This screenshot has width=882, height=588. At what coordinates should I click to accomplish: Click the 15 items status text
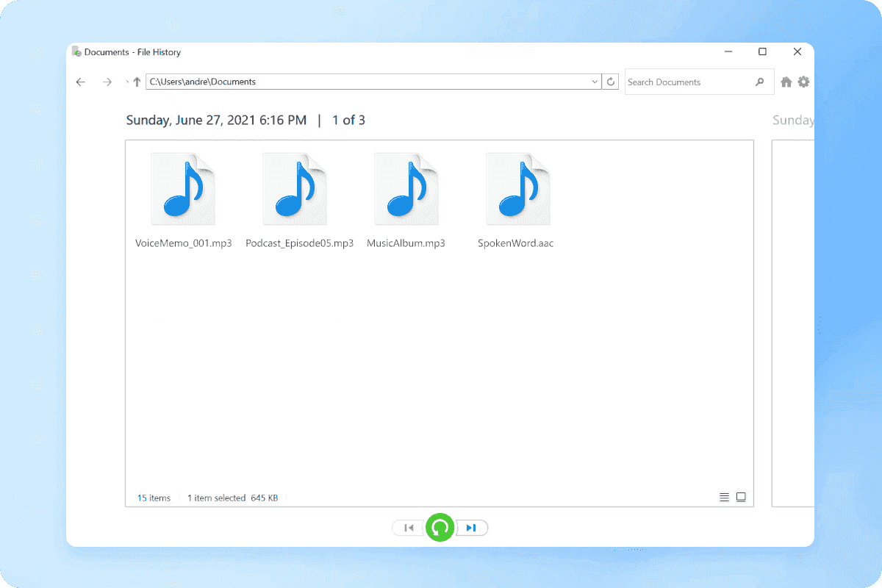pyautogui.click(x=154, y=498)
